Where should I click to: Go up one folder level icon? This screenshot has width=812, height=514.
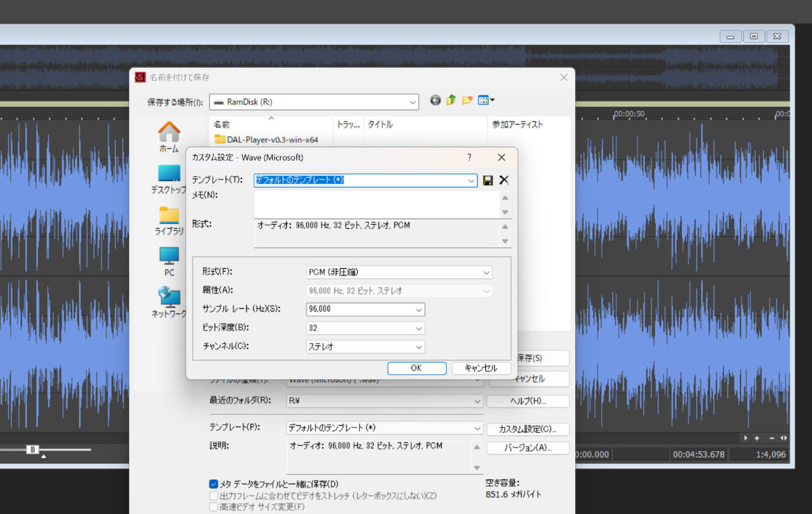[451, 100]
